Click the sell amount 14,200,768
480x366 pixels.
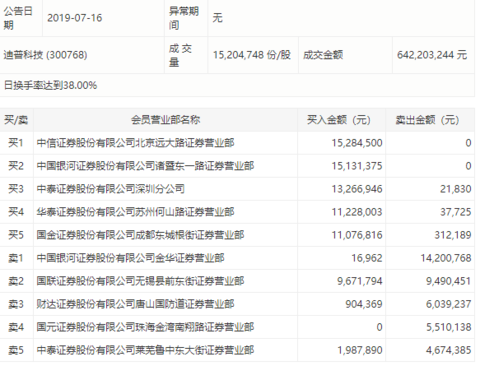point(446,258)
